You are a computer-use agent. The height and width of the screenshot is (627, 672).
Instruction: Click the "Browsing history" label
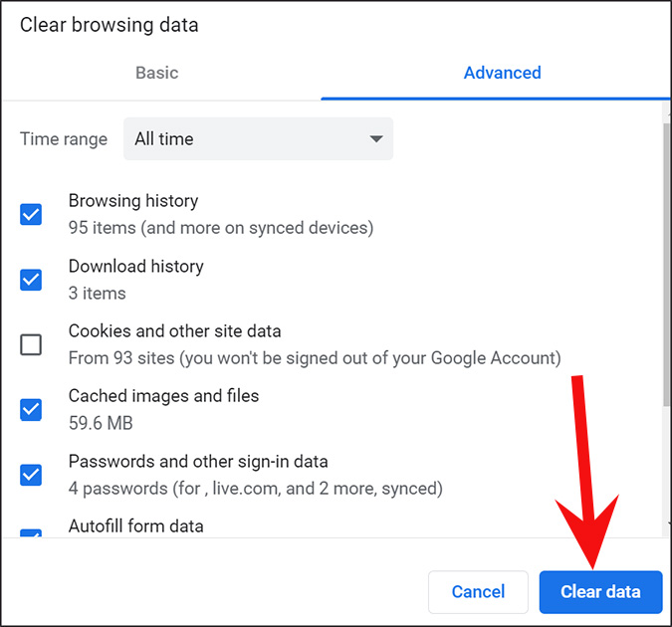click(x=133, y=201)
